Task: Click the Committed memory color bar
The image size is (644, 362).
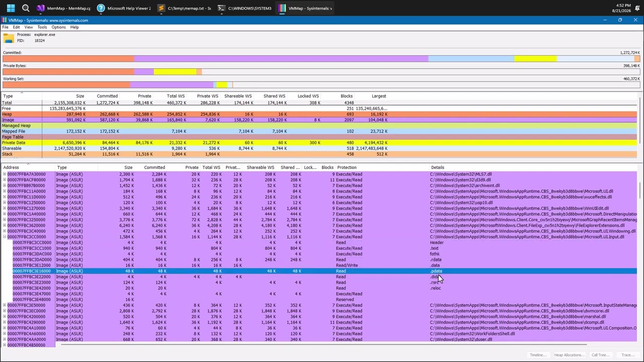Action: (321, 59)
